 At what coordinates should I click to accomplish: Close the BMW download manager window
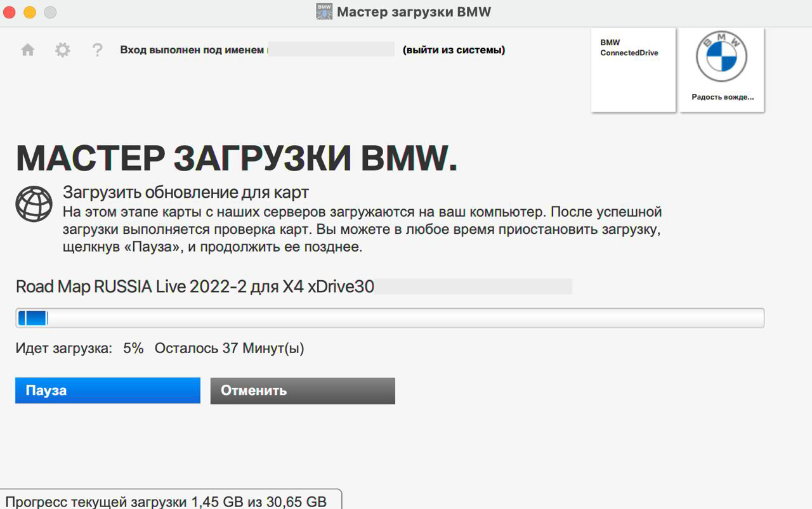point(10,12)
